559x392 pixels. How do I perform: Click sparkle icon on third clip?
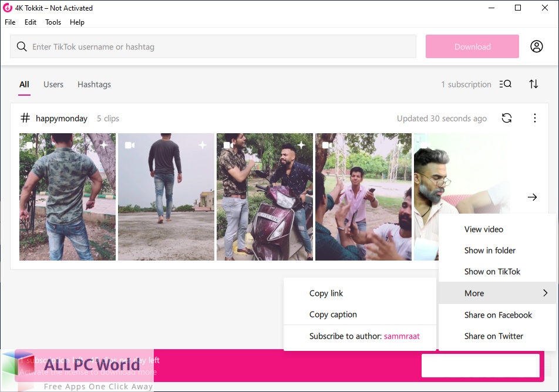pyautogui.click(x=301, y=145)
